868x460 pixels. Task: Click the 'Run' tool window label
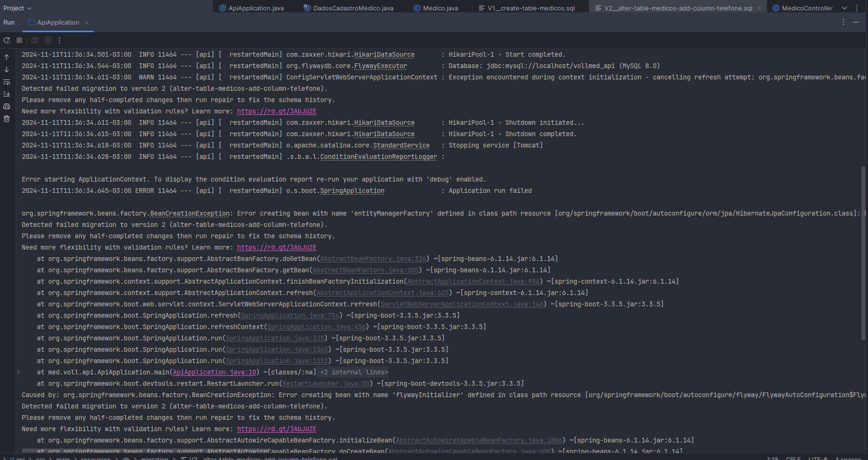pos(9,22)
